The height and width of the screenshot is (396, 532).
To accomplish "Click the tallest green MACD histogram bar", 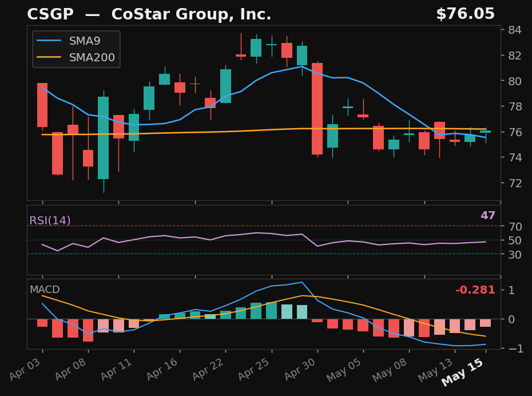I will pos(271,311).
